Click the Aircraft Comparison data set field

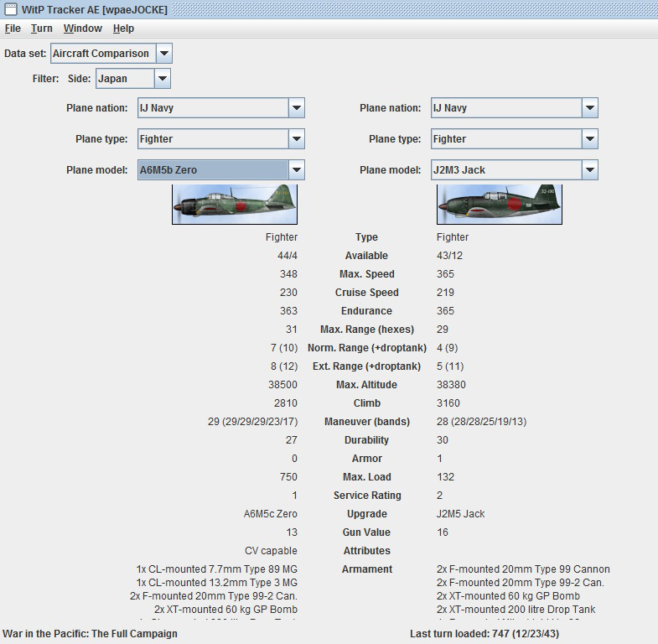pos(103,54)
